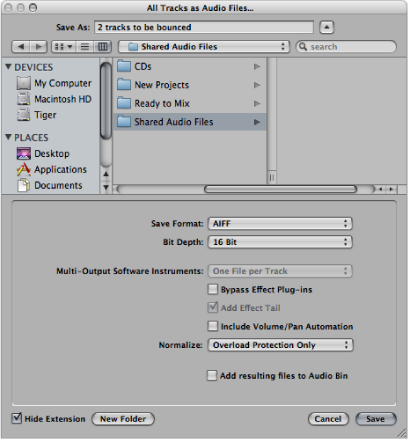Click Multi-Output Software Instruments dropdown
This screenshot has width=408, height=439.
coord(280,271)
